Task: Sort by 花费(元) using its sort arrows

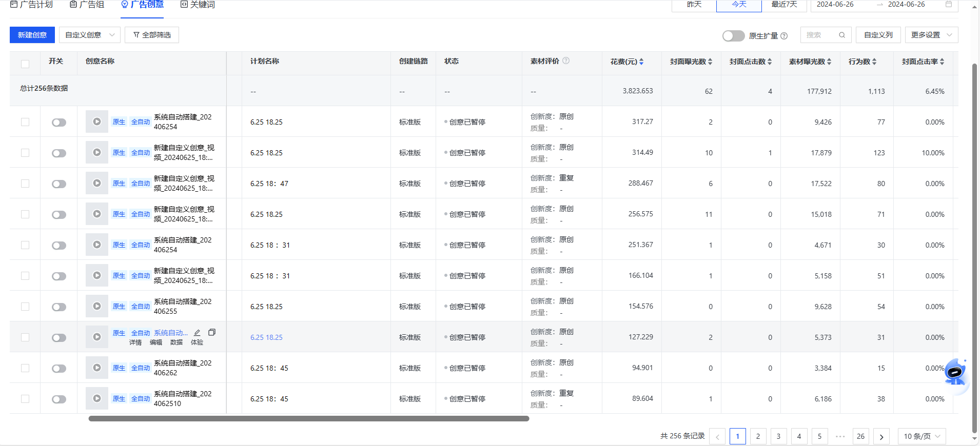Action: [641, 62]
